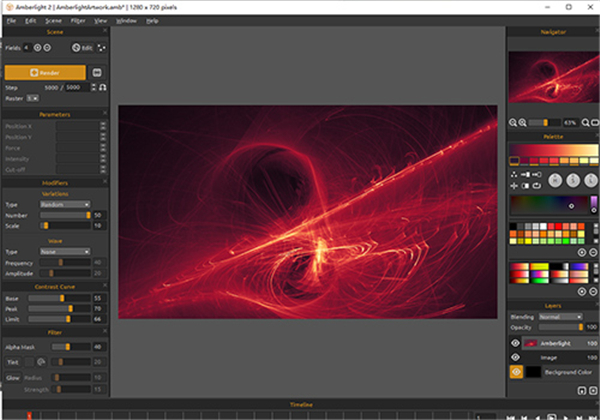This screenshot has height=420, width=600.
Task: Click the round L button in the Palette
Action: pyautogui.click(x=590, y=180)
